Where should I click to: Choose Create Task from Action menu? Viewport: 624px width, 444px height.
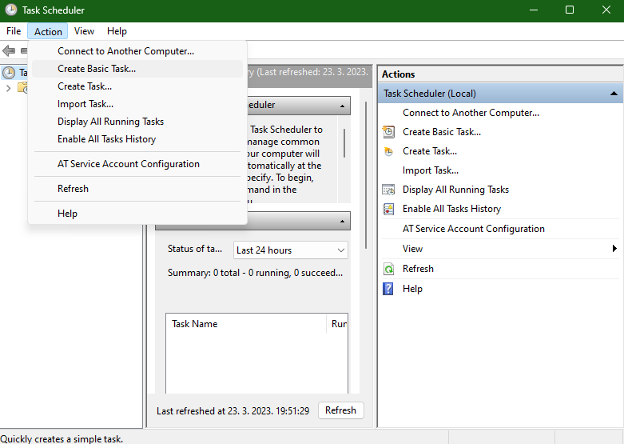(x=137, y=86)
